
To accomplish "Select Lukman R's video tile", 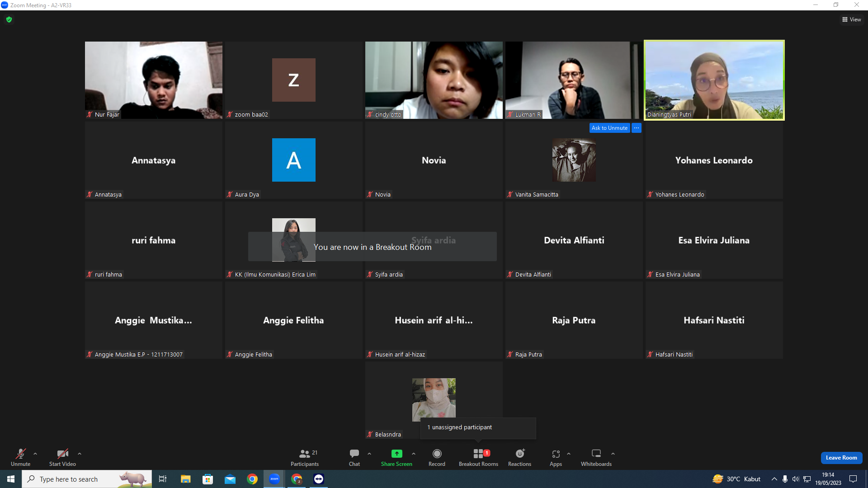I will (574, 80).
